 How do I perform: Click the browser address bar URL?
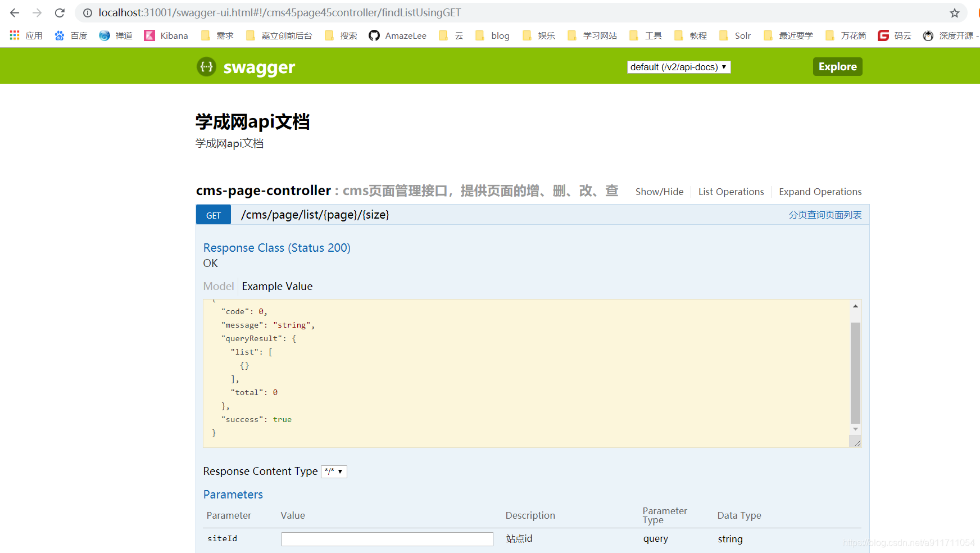[x=280, y=12]
